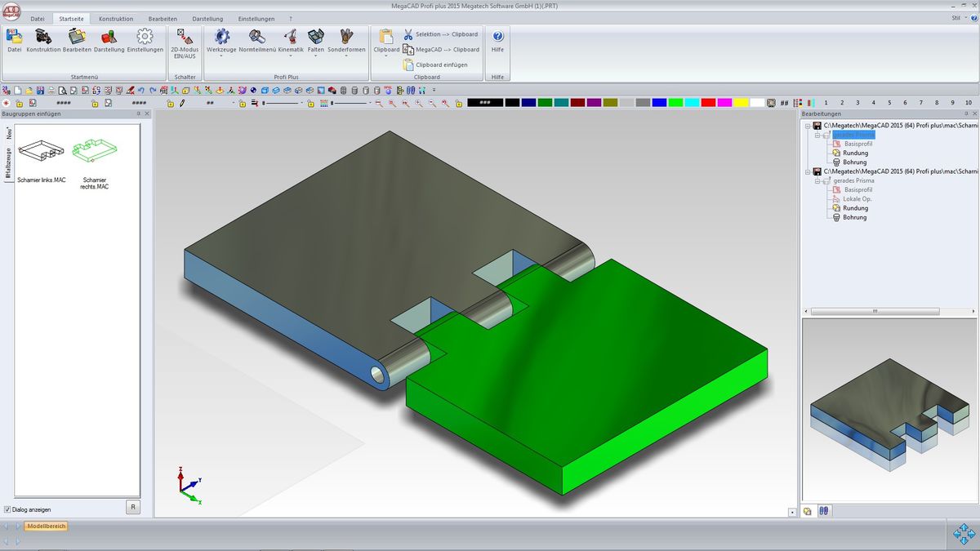This screenshot has width=980, height=551.
Task: Open Einstellungen gear icon
Action: [145, 37]
